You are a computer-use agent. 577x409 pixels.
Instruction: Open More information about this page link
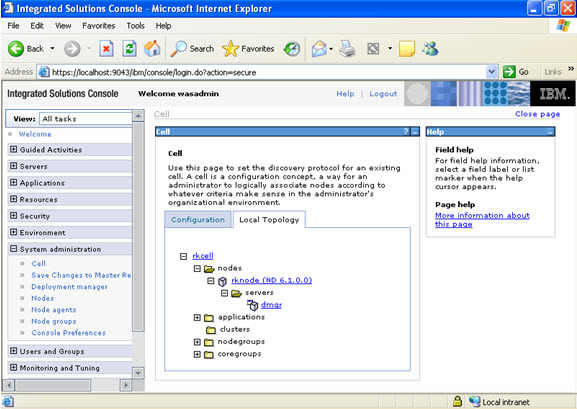(x=482, y=220)
